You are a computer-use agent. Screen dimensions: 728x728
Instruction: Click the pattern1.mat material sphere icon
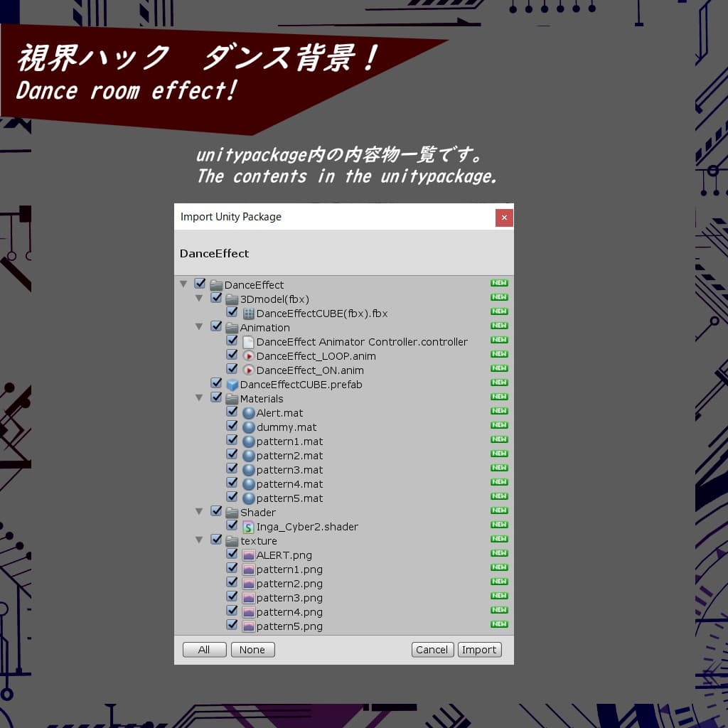pos(248,441)
